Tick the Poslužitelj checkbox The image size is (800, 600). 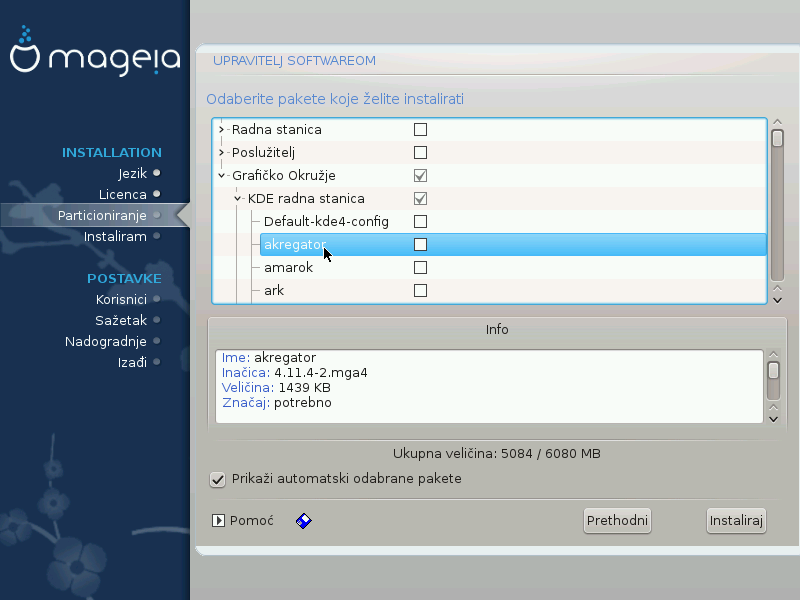(x=420, y=153)
